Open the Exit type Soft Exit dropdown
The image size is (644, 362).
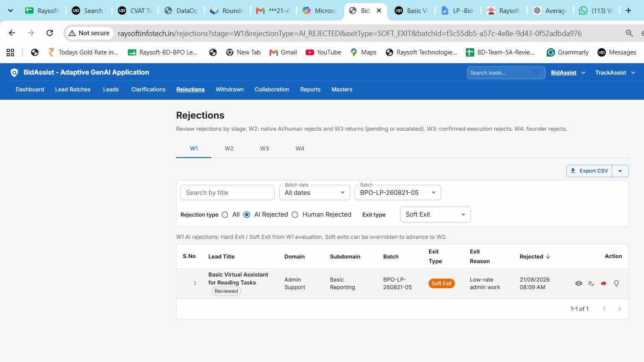coord(435,215)
